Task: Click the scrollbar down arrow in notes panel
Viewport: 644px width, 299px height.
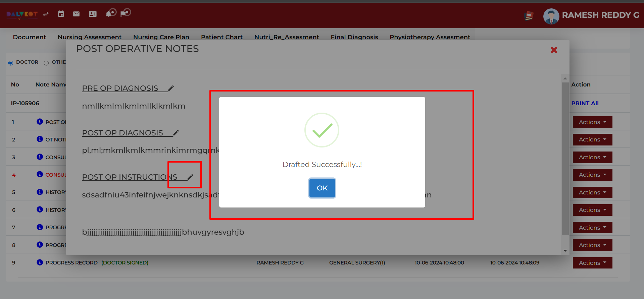Action: (565, 250)
